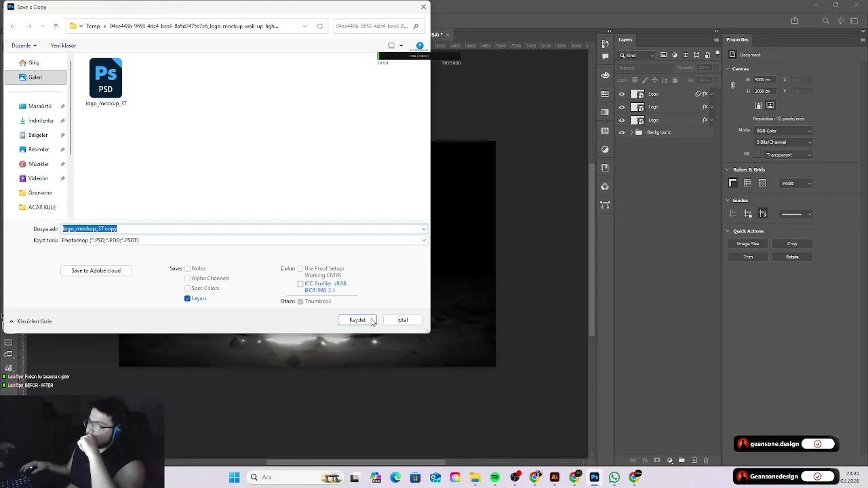The width and height of the screenshot is (868, 488).
Task: Open the Kayıt türü file format dropdown
Action: [x=244, y=240]
